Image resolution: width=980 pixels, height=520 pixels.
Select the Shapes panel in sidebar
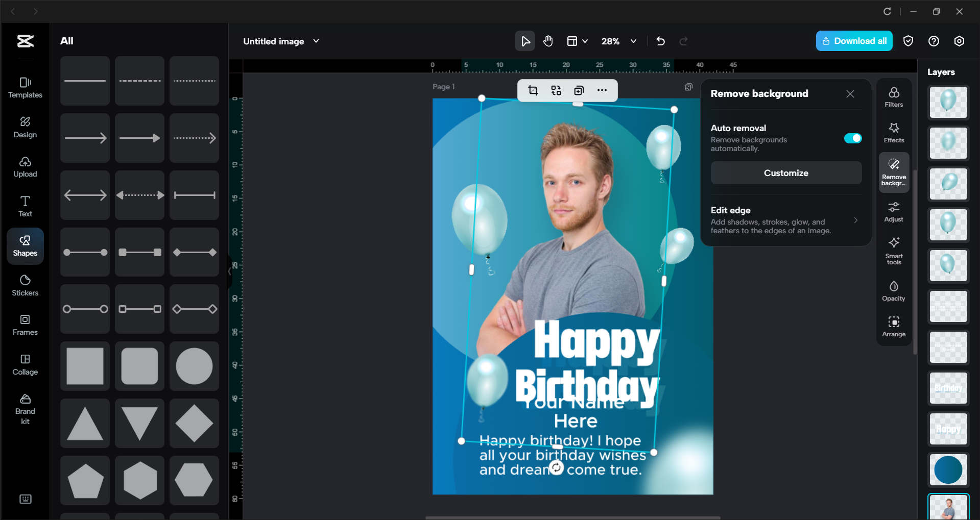pos(25,245)
